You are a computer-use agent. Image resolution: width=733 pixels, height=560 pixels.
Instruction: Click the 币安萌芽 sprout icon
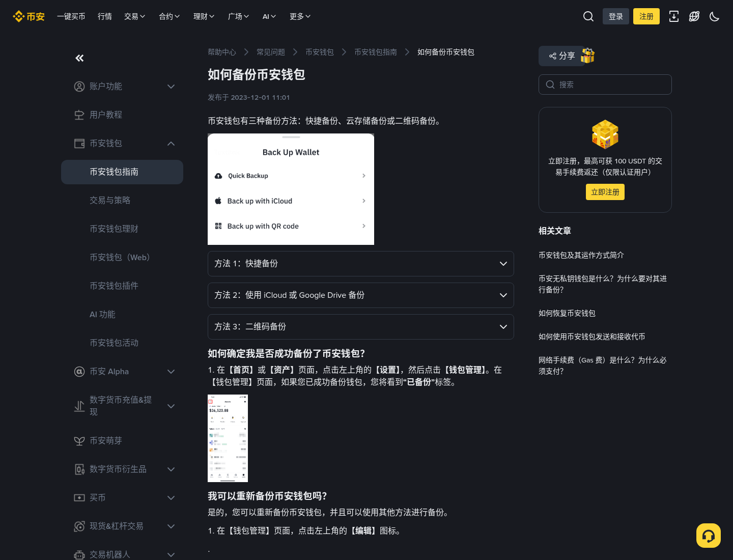tap(79, 441)
